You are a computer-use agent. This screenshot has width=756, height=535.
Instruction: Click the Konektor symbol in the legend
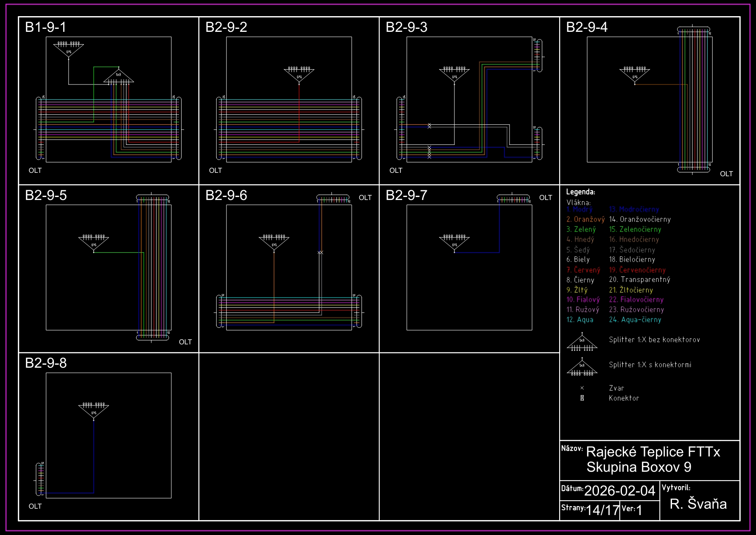point(582,398)
